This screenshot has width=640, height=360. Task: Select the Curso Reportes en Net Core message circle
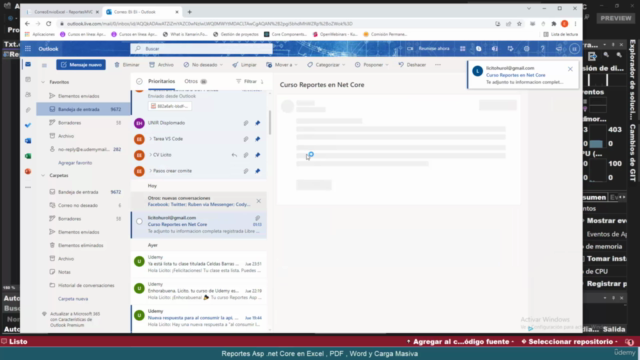click(x=139, y=221)
